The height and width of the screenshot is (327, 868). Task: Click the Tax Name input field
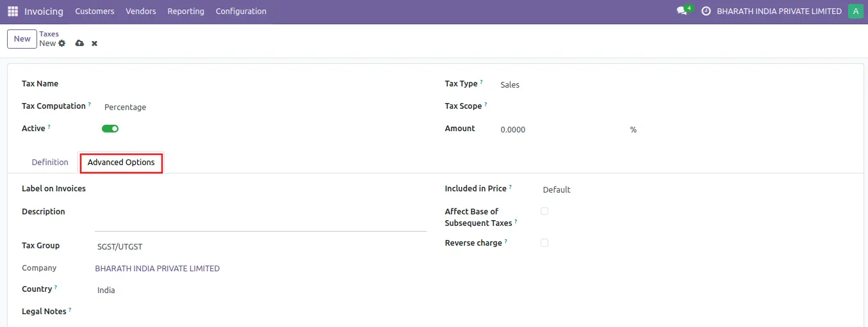tap(256, 84)
